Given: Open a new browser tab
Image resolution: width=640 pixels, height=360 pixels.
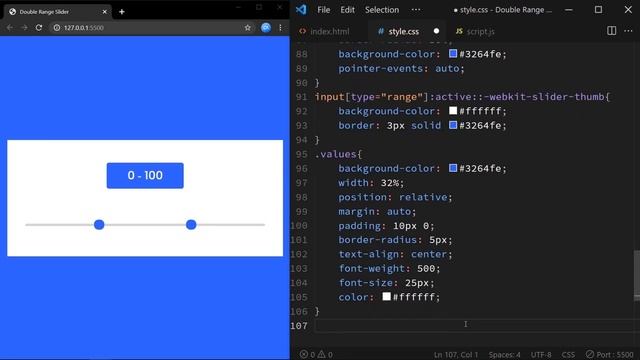Looking at the screenshot, I should pos(122,12).
